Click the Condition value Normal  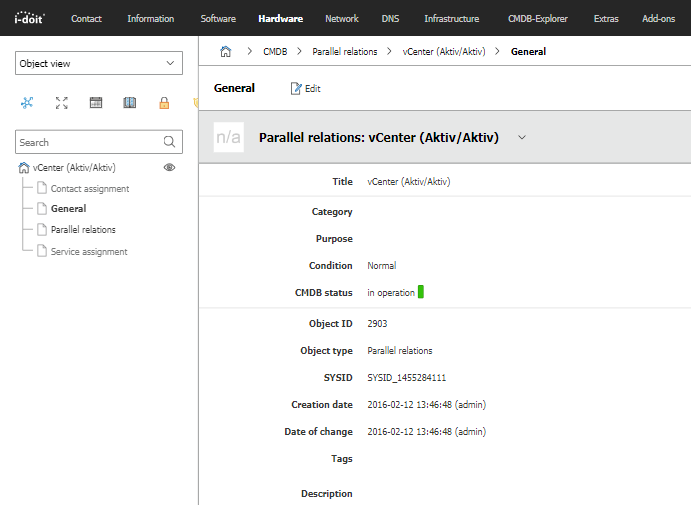coord(382,266)
